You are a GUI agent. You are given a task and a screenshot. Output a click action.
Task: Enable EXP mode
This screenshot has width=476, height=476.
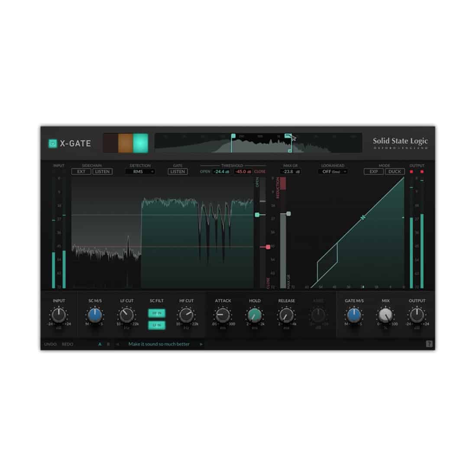pyautogui.click(x=374, y=172)
